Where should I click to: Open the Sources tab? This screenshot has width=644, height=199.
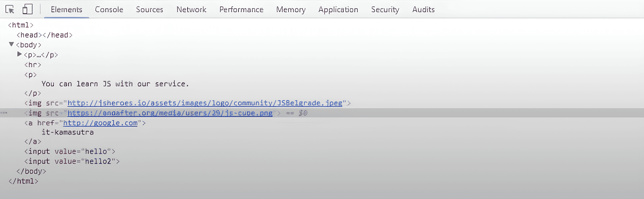point(149,9)
